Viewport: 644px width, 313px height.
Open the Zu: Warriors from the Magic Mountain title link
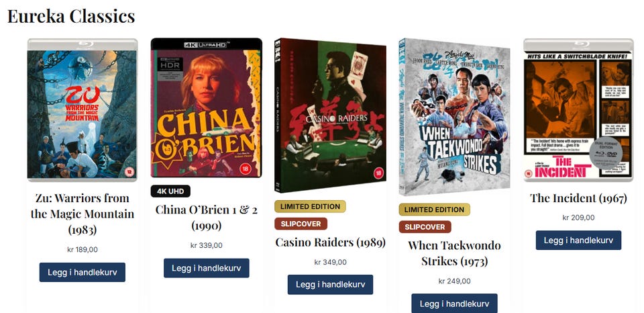82,214
